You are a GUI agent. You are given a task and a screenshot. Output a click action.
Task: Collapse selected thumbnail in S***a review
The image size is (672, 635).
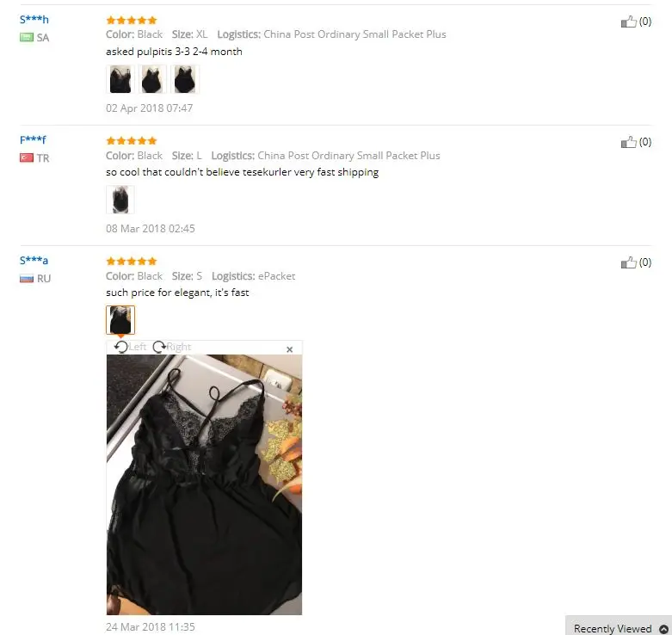click(120, 319)
